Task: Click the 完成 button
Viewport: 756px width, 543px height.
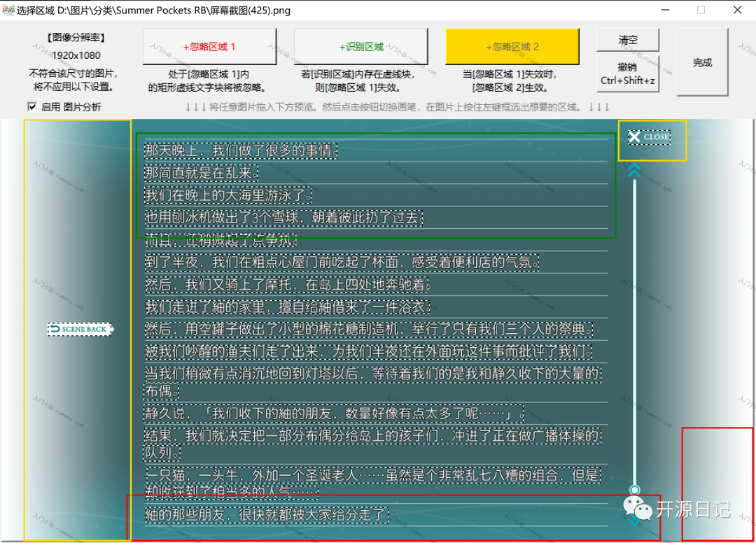Action: coord(702,62)
